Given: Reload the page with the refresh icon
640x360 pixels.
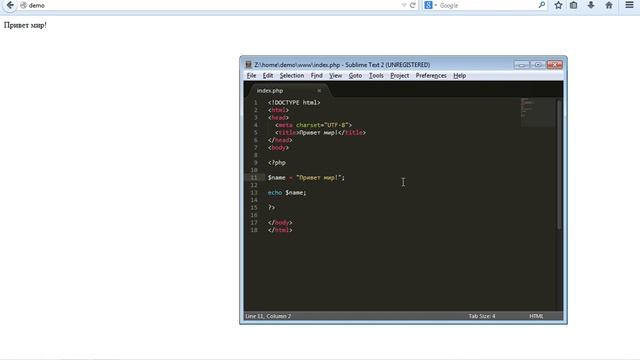Looking at the screenshot, I should coord(413,5).
